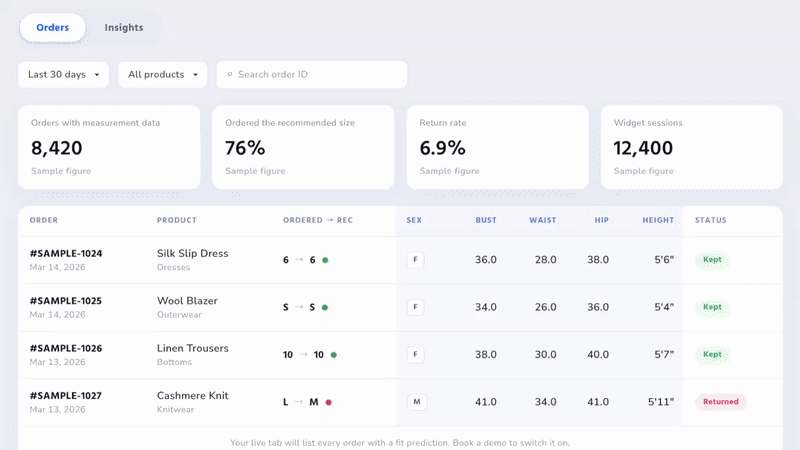The image size is (800, 450).
Task: Click the Returned status for Cashmere Knit
Action: tap(721, 402)
